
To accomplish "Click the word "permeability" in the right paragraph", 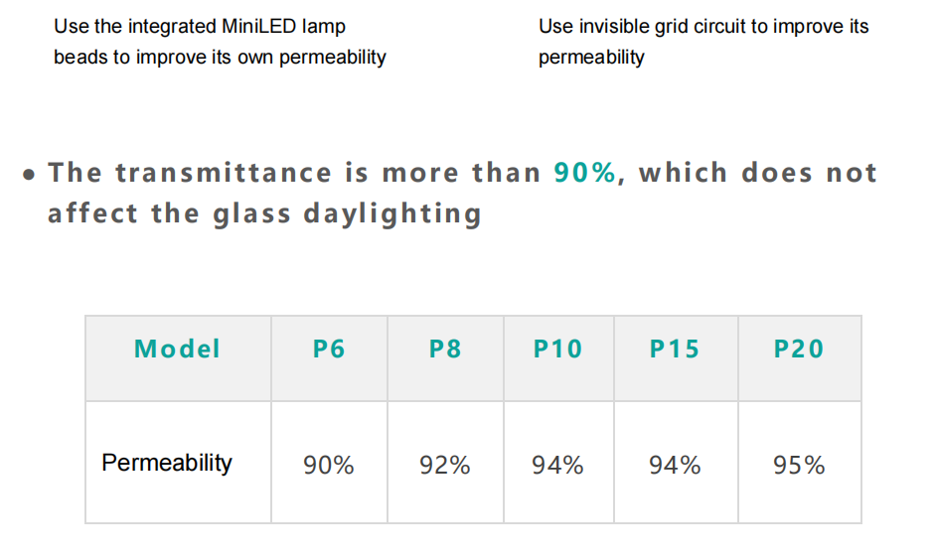I will click(591, 58).
